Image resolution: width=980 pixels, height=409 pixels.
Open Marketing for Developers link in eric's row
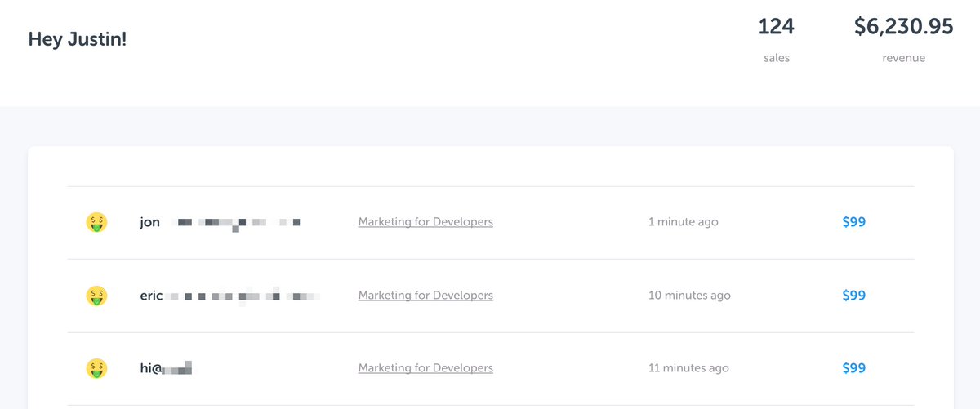425,296
